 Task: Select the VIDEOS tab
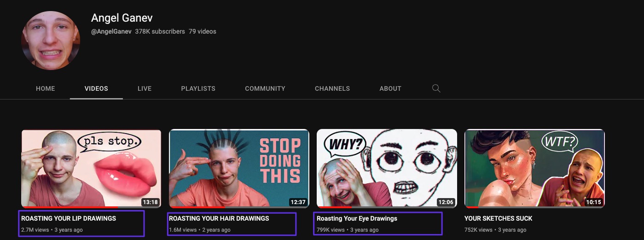point(96,88)
